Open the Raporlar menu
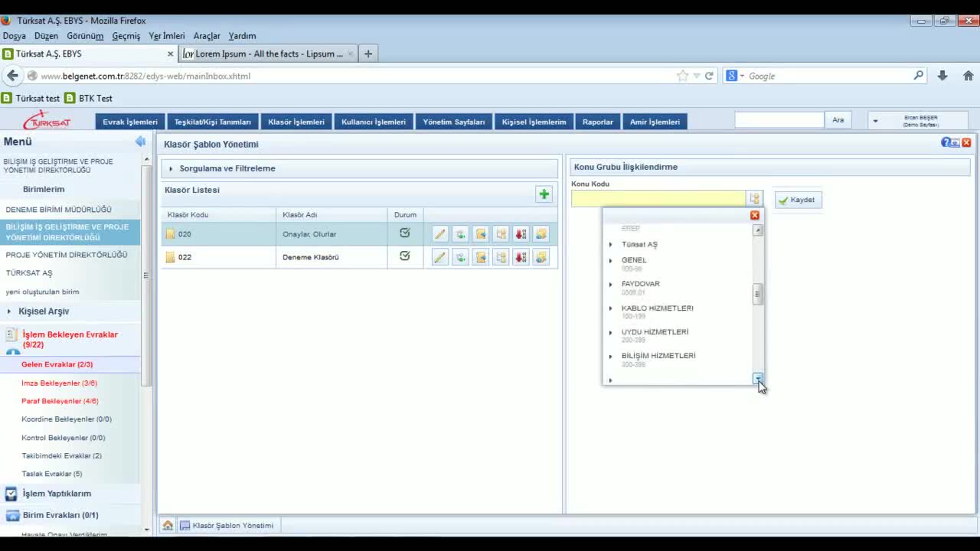 pos(597,122)
